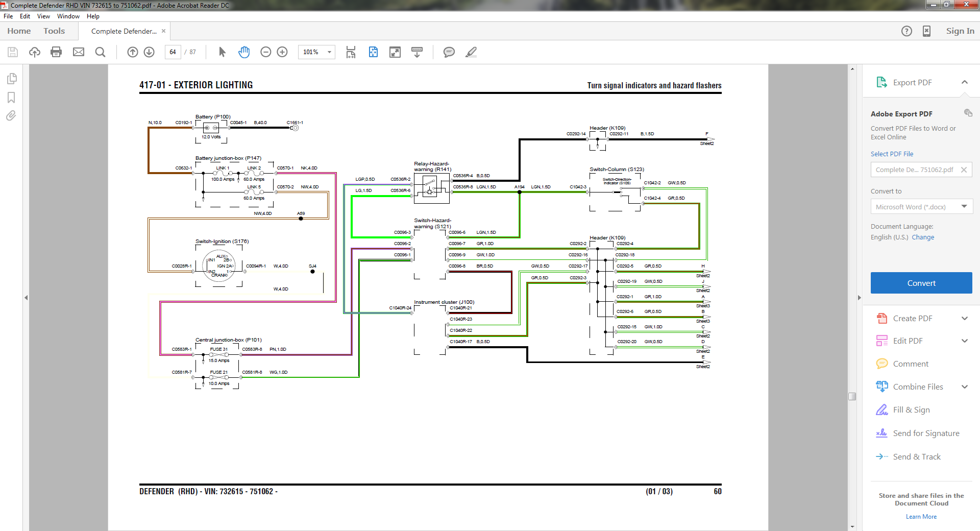The image size is (980, 531).
Task: Close the Complete Defender document tab
Action: [x=164, y=31]
